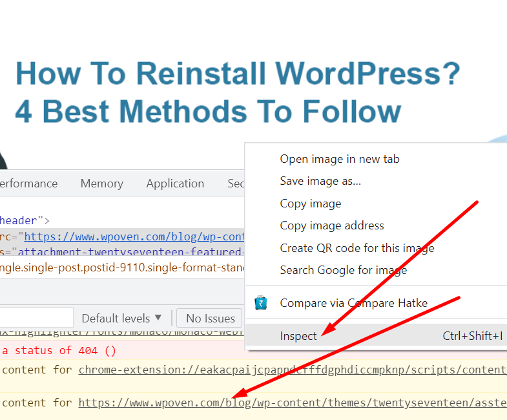Open the chrome-extension content script link
507x420 pixels.
click(293, 370)
